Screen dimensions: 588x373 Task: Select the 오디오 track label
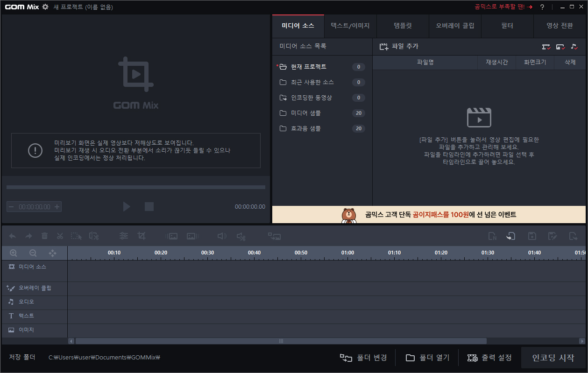click(35, 303)
